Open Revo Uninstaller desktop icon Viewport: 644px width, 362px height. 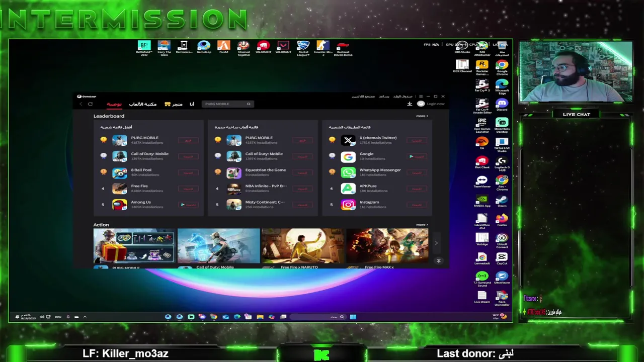(502, 298)
